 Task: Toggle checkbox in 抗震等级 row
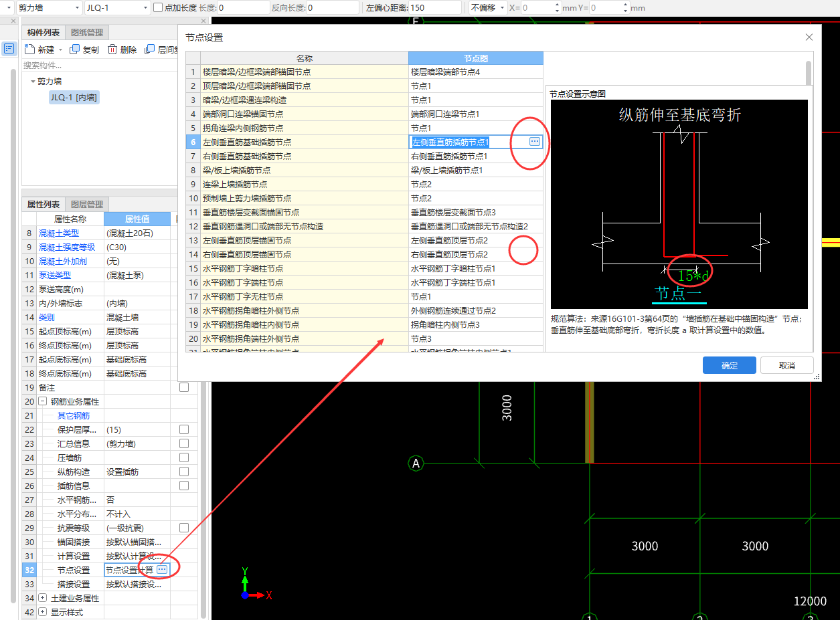[x=184, y=528]
